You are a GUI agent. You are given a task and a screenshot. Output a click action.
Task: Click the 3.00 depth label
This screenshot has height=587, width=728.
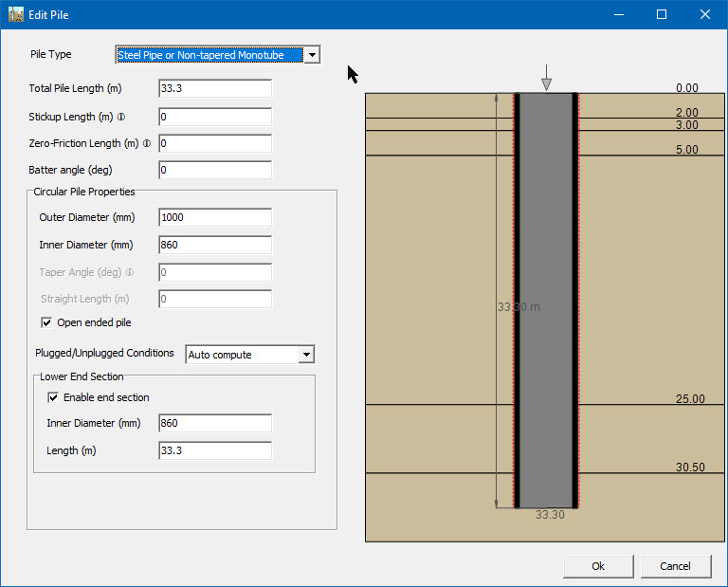pos(686,125)
